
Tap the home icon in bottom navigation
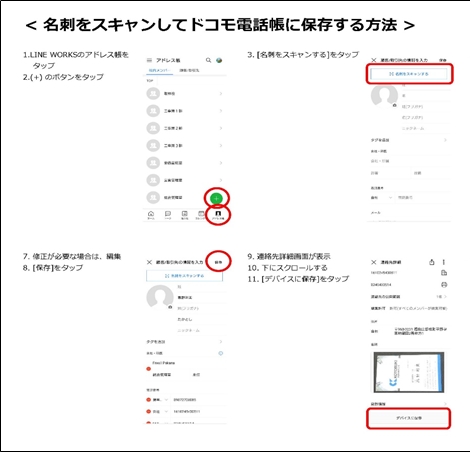pos(151,215)
